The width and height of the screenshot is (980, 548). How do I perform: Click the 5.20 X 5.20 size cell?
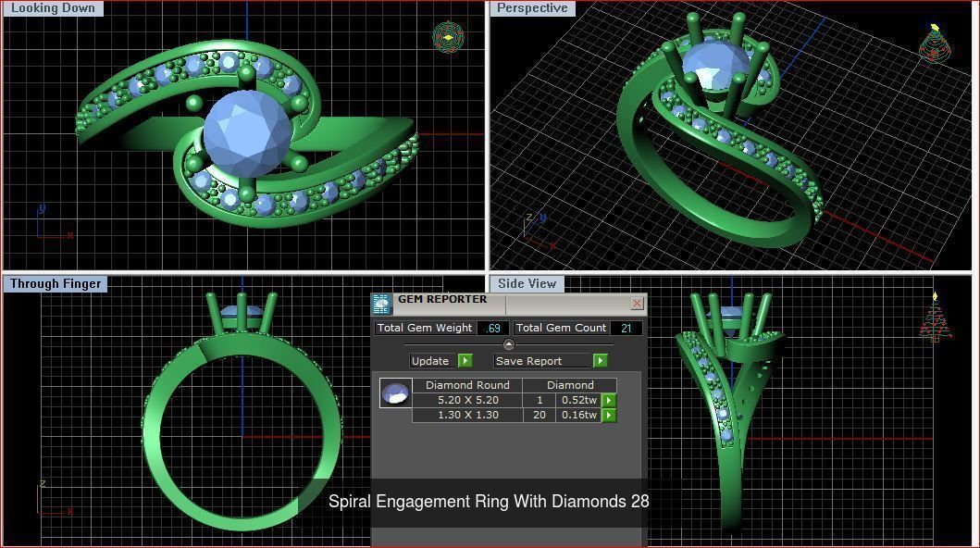pos(467,400)
